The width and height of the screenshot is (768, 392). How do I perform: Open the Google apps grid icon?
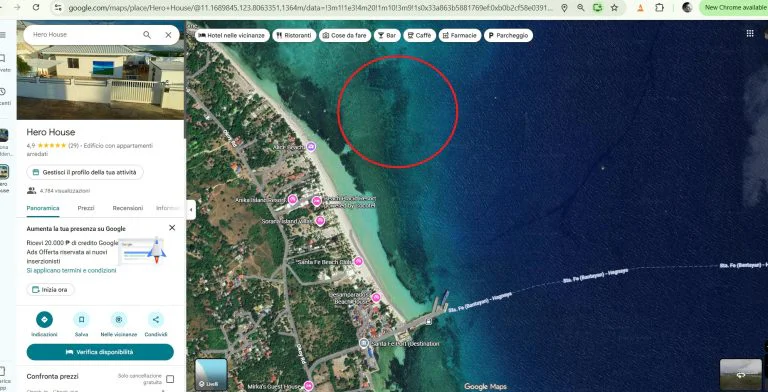(x=750, y=33)
